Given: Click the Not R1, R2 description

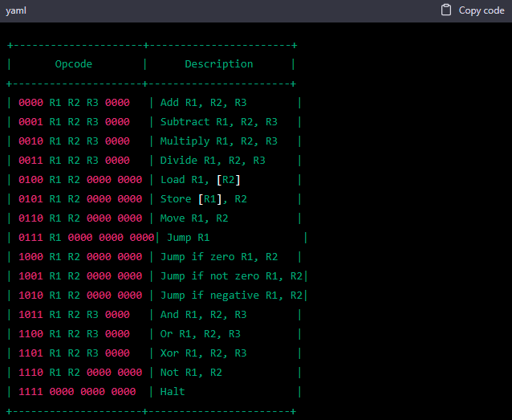Looking at the screenshot, I should click(x=191, y=373).
